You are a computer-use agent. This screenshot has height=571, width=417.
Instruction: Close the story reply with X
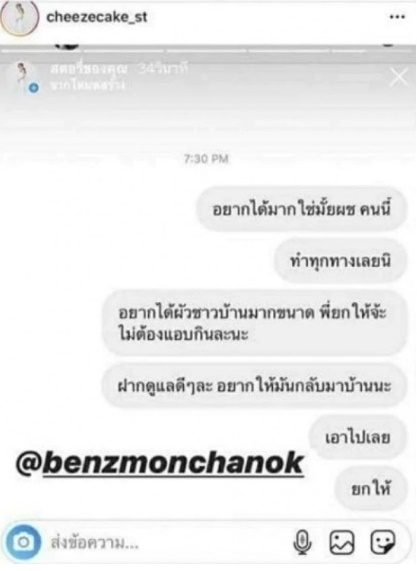[399, 78]
